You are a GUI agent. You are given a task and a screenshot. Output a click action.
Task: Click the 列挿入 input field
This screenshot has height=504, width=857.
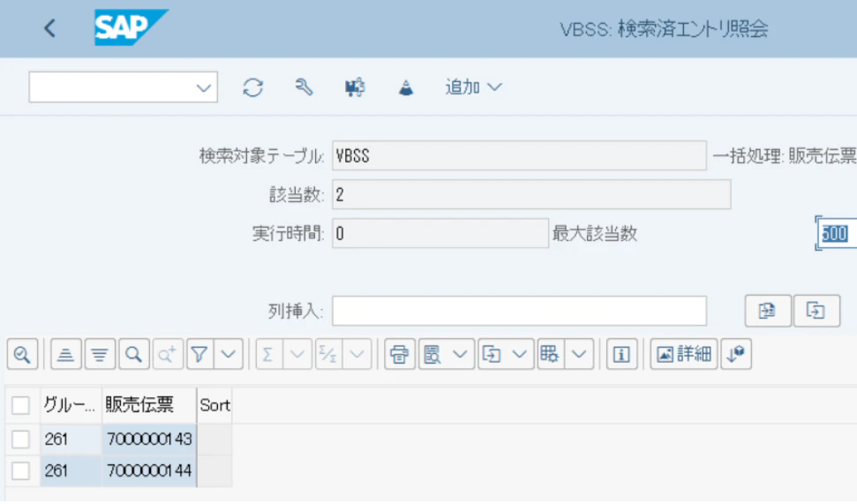(x=519, y=311)
